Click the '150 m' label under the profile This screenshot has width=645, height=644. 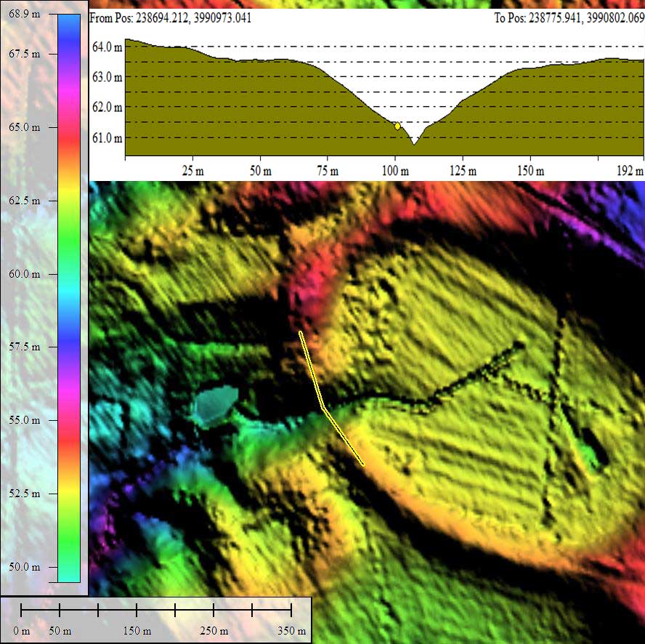[531, 171]
